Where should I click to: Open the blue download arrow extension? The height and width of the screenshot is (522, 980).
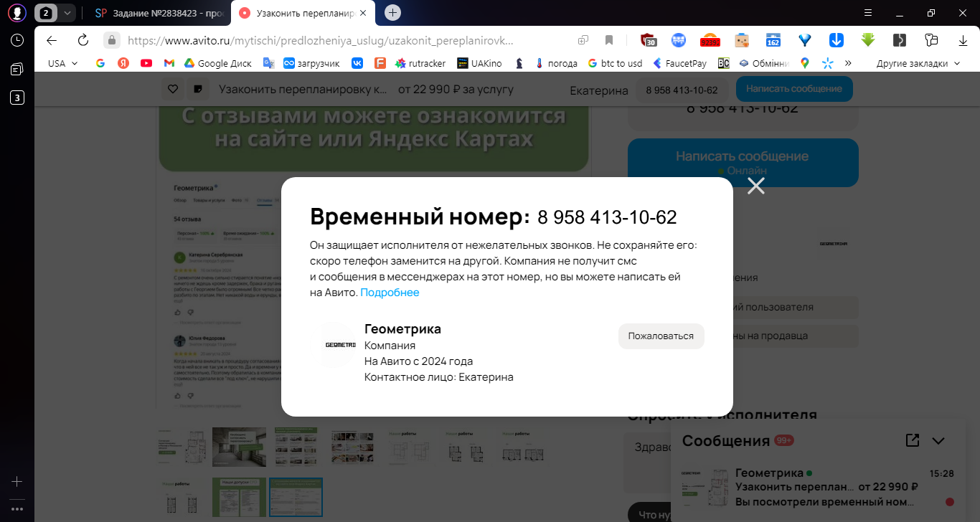(836, 40)
